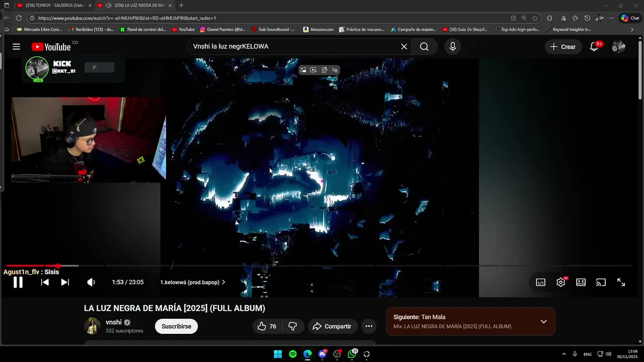The image size is (644, 362).
Task: Clear the YouTube search box text
Action: tap(404, 47)
